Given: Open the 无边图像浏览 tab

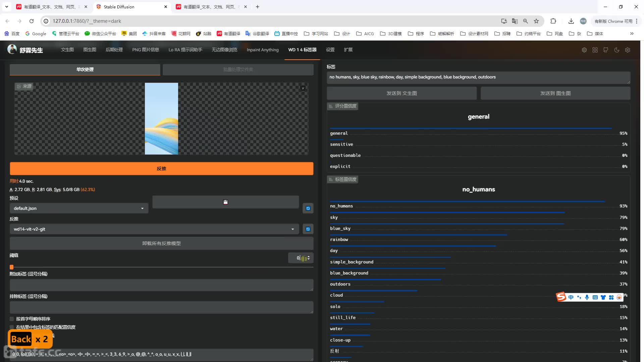Looking at the screenshot, I should (x=224, y=50).
